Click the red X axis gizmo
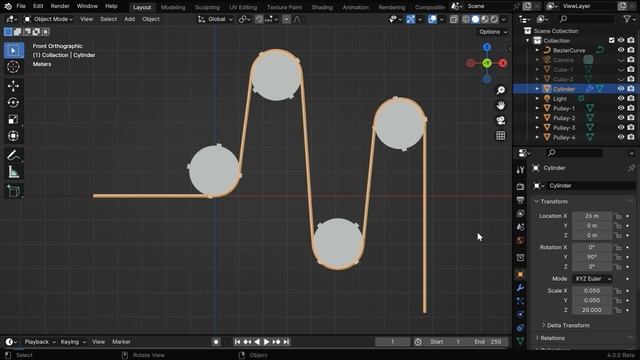This screenshot has width=640, height=360. point(503,63)
